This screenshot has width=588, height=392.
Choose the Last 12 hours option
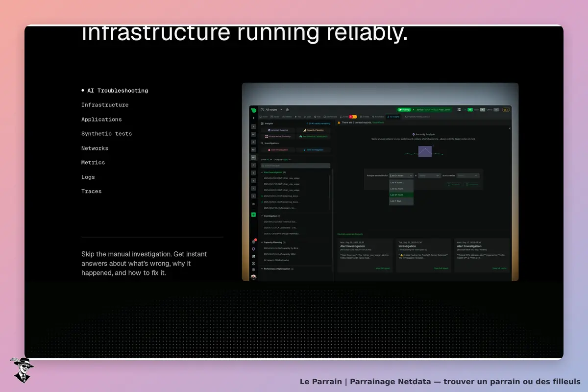pyautogui.click(x=401, y=189)
